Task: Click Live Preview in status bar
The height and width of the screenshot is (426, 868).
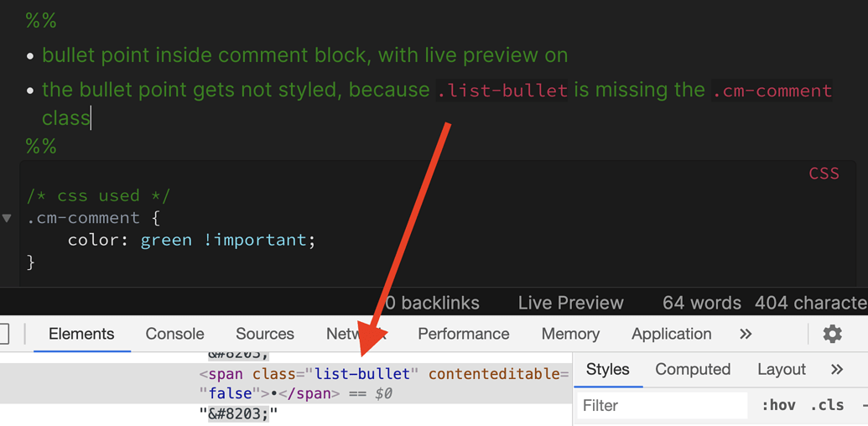Action: click(570, 303)
